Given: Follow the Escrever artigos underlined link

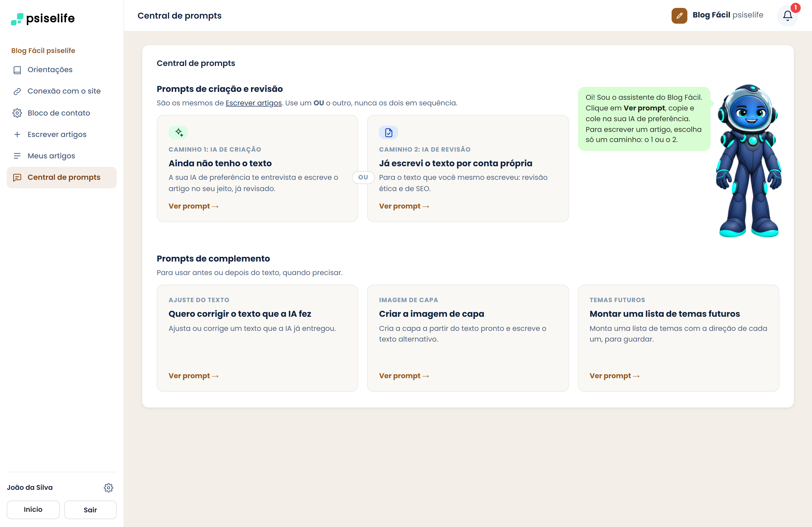Looking at the screenshot, I should (x=254, y=103).
